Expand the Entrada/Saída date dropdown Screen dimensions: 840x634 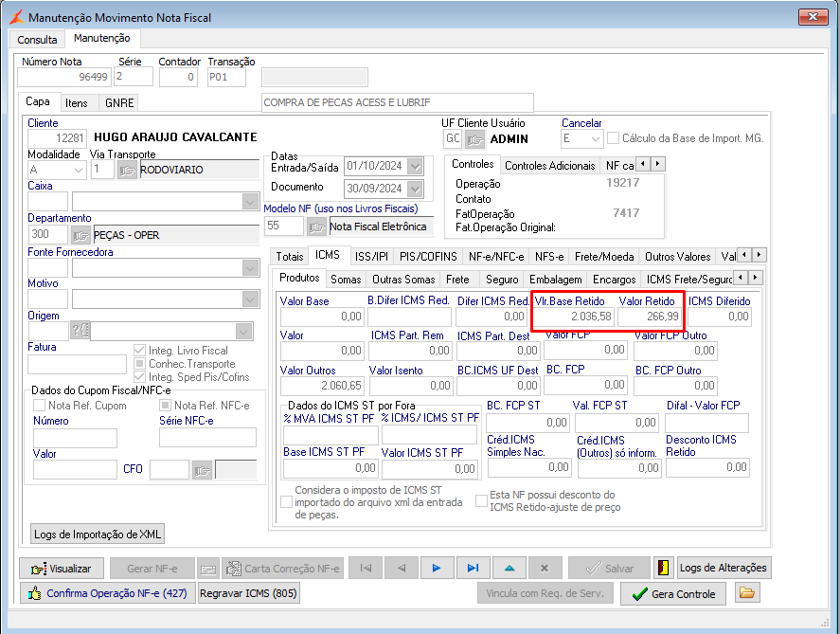point(415,166)
